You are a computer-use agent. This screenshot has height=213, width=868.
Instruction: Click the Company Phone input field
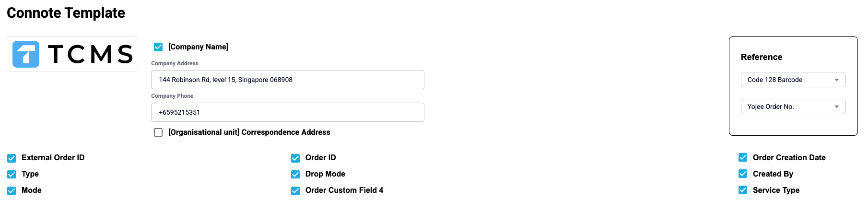click(x=287, y=112)
